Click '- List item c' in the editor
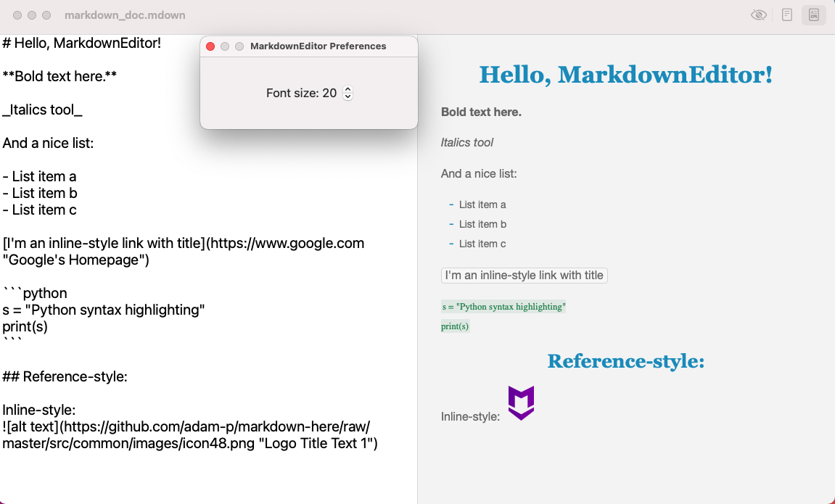This screenshot has height=504, width=835. 39,210
